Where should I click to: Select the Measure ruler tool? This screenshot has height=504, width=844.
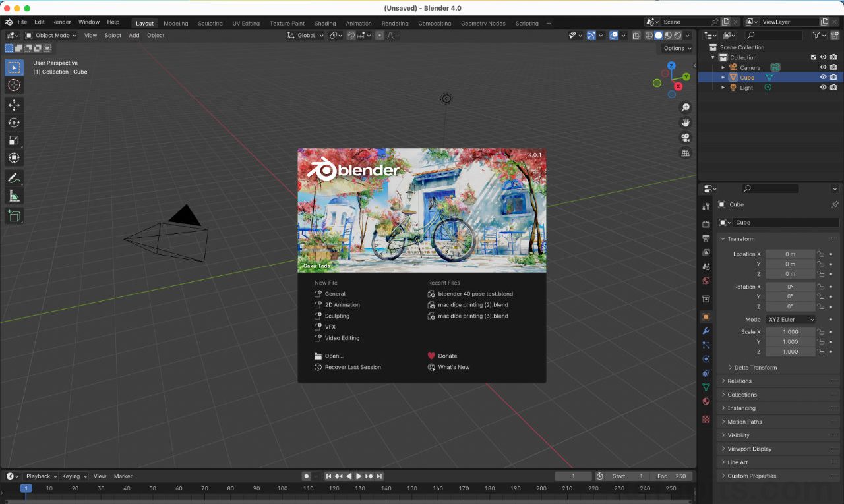click(x=14, y=196)
